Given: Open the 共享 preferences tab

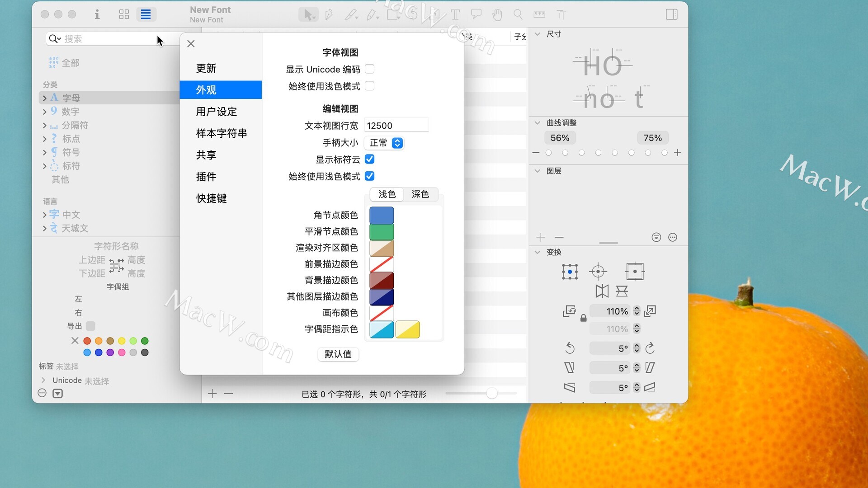Looking at the screenshot, I should click(221, 155).
